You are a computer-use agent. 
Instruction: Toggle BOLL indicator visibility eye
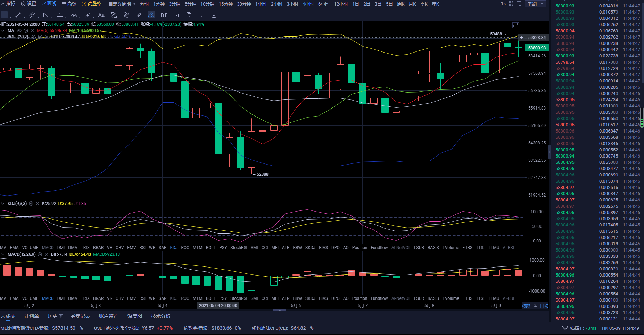tap(34, 37)
